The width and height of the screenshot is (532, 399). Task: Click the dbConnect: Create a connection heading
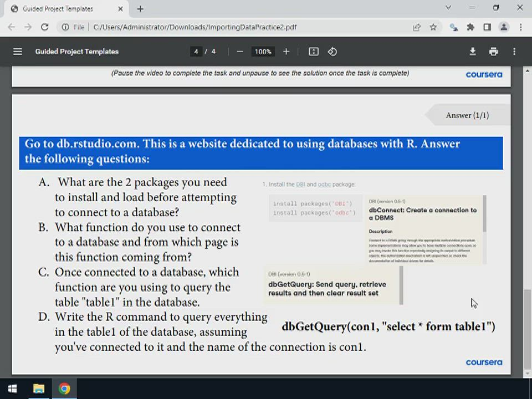click(x=423, y=214)
